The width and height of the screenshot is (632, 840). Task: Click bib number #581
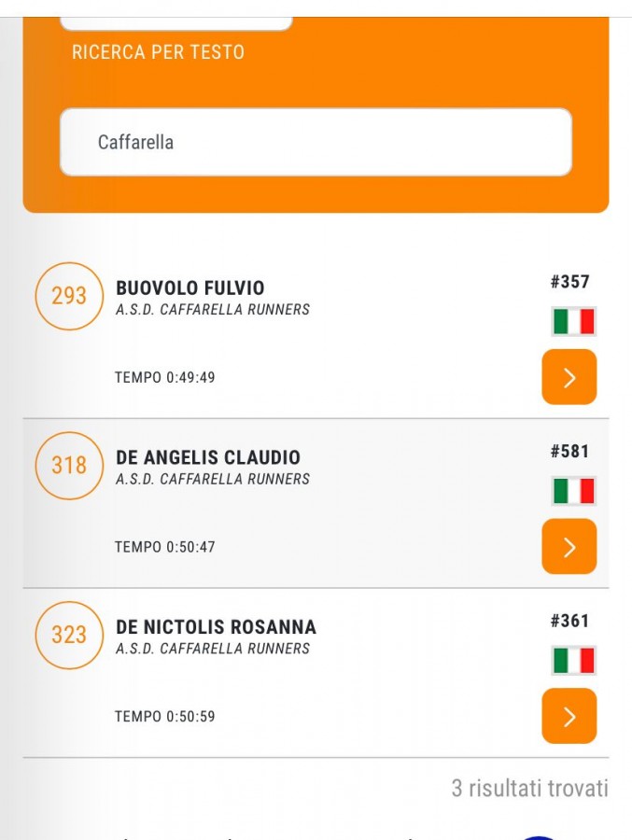tap(569, 451)
